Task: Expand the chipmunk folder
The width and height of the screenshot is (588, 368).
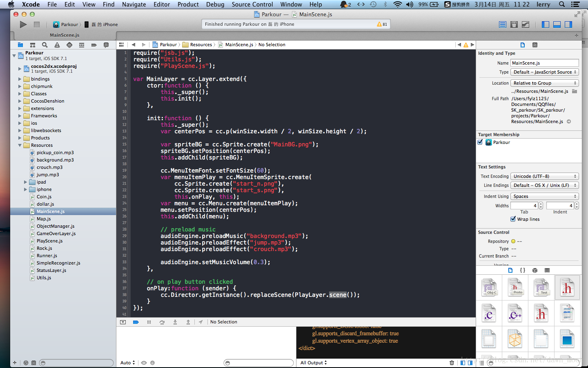Action: (20, 86)
